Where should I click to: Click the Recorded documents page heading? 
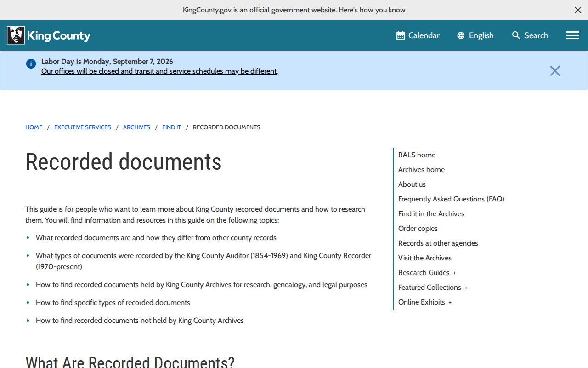[x=124, y=162]
